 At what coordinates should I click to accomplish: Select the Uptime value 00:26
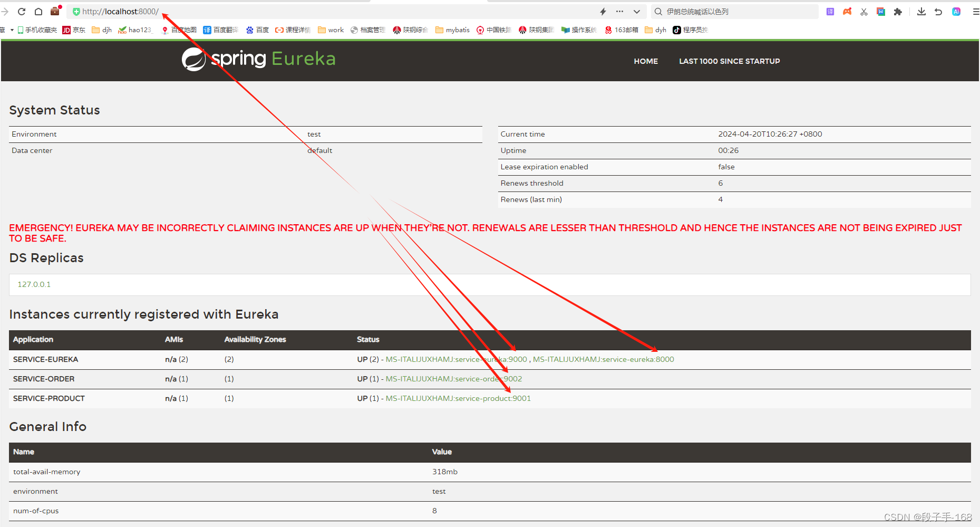click(729, 150)
